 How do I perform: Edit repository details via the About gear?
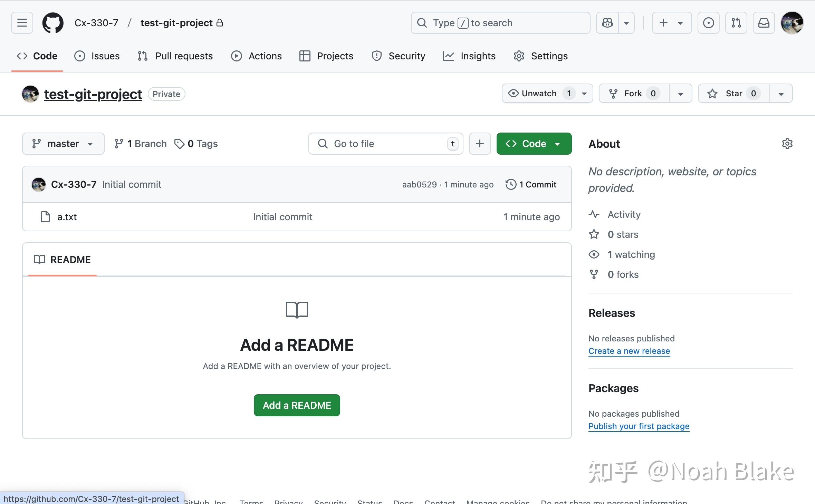[x=787, y=143]
